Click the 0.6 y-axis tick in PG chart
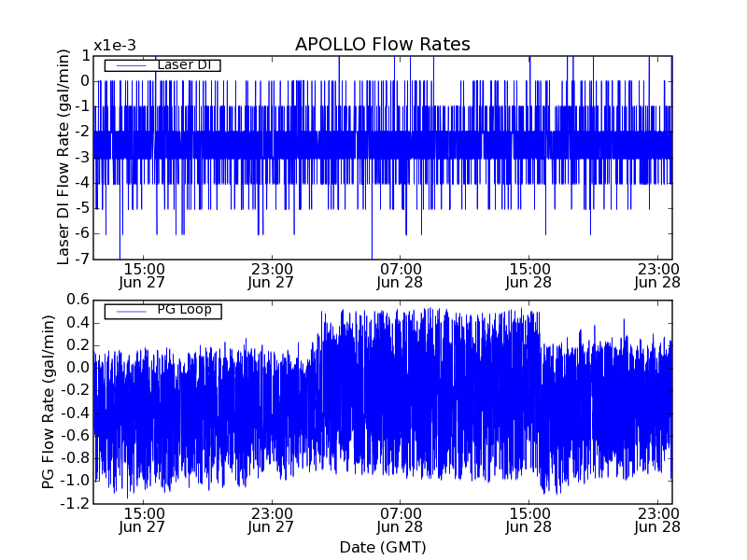 (78, 300)
